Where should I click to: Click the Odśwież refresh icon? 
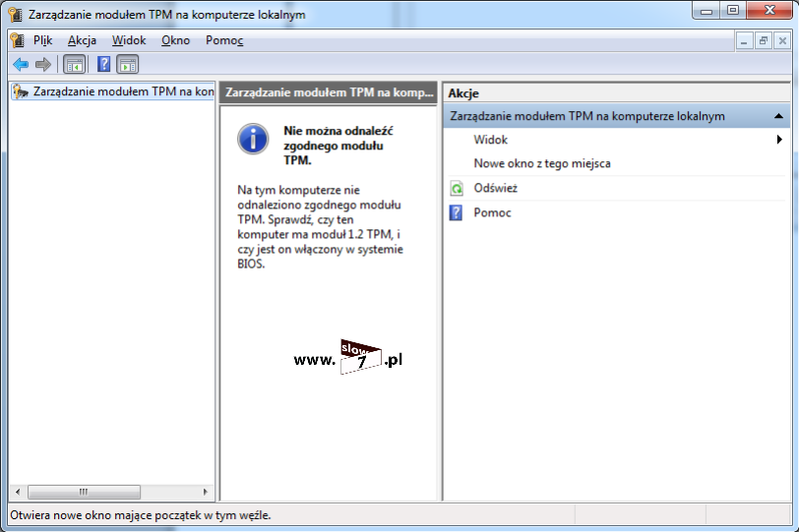(457, 189)
